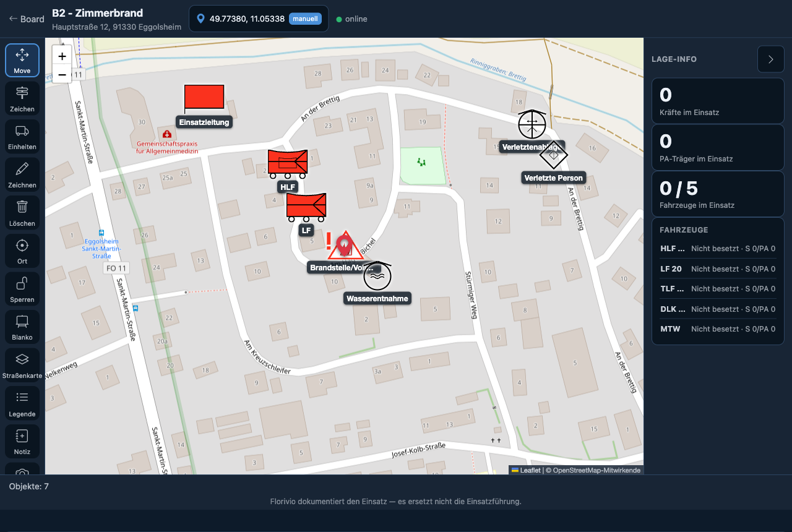
Task: Show the Legende list
Action: point(22,404)
